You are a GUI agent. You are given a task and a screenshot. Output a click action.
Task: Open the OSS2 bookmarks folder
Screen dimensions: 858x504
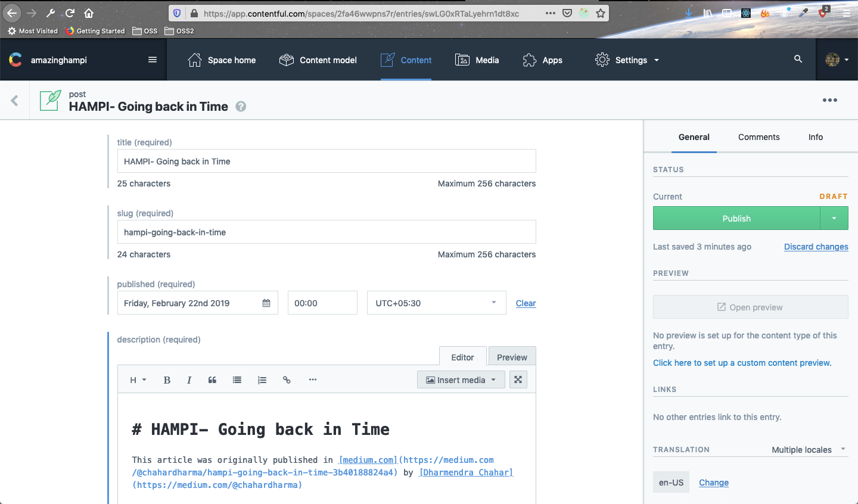pyautogui.click(x=179, y=31)
